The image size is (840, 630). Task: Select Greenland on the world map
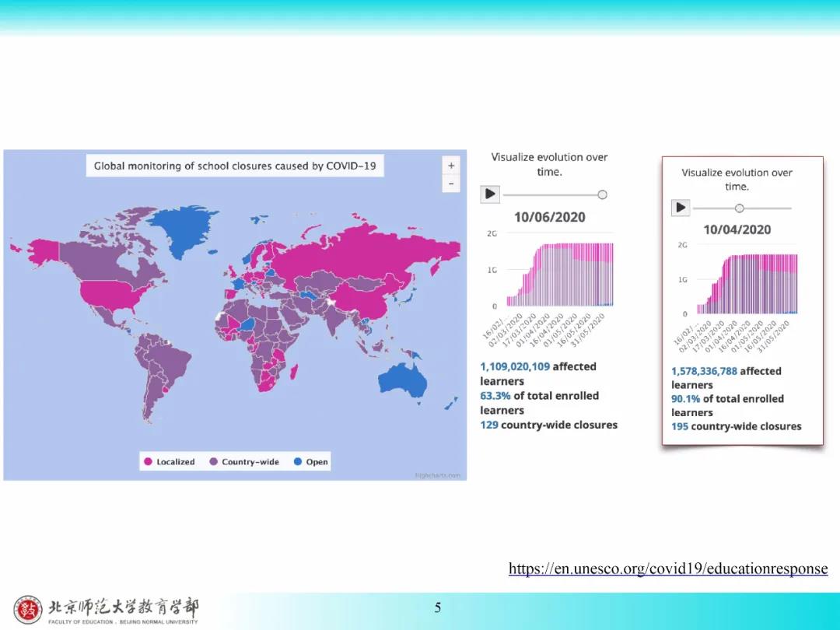tap(184, 229)
